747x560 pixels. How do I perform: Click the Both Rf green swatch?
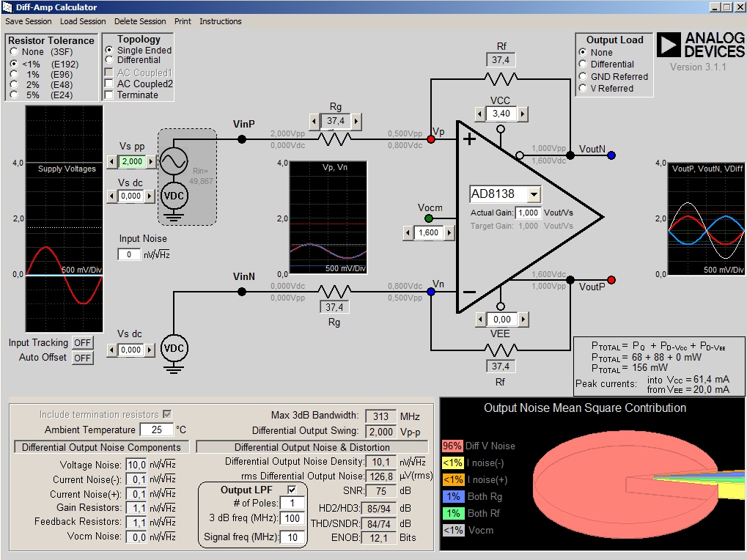coord(452,513)
